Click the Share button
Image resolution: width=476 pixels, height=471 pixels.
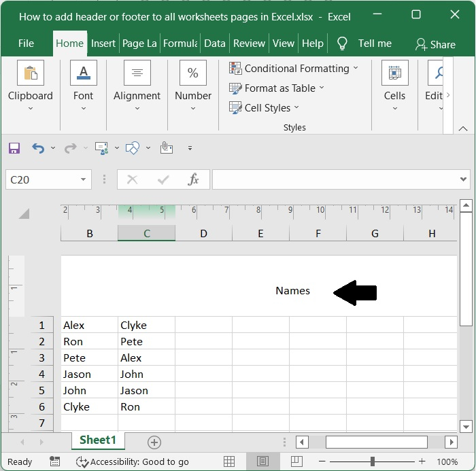coord(435,44)
